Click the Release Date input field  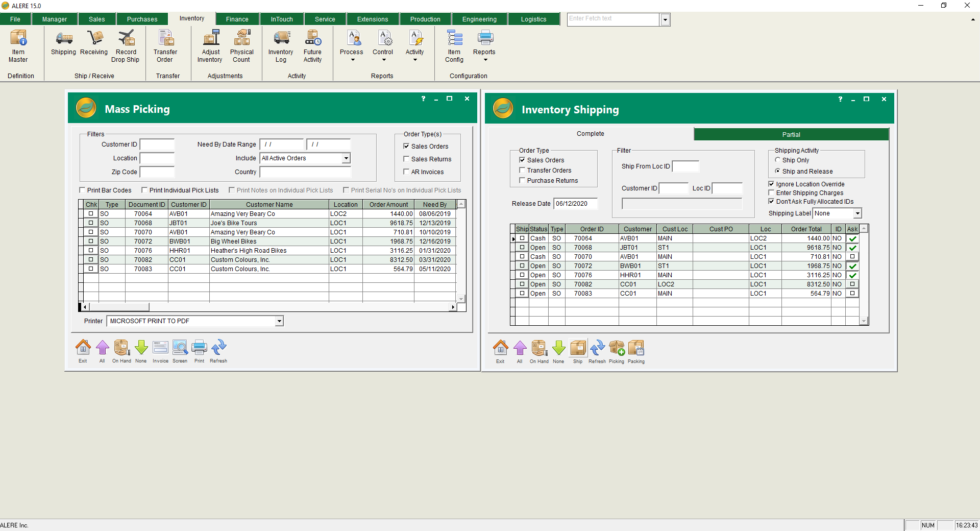[575, 204]
